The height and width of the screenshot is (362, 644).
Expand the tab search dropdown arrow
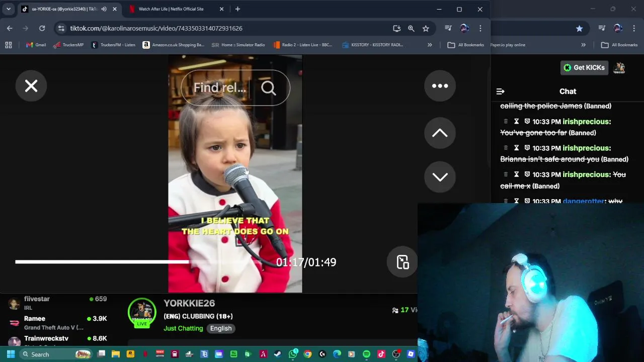point(9,9)
